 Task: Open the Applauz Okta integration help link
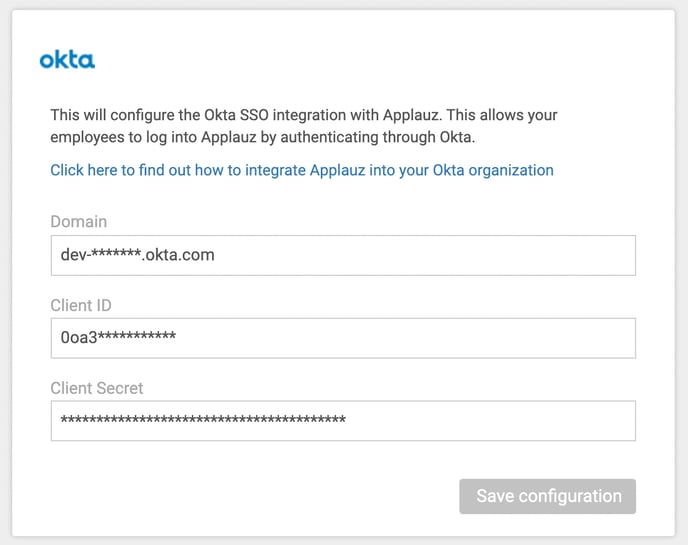click(301, 170)
